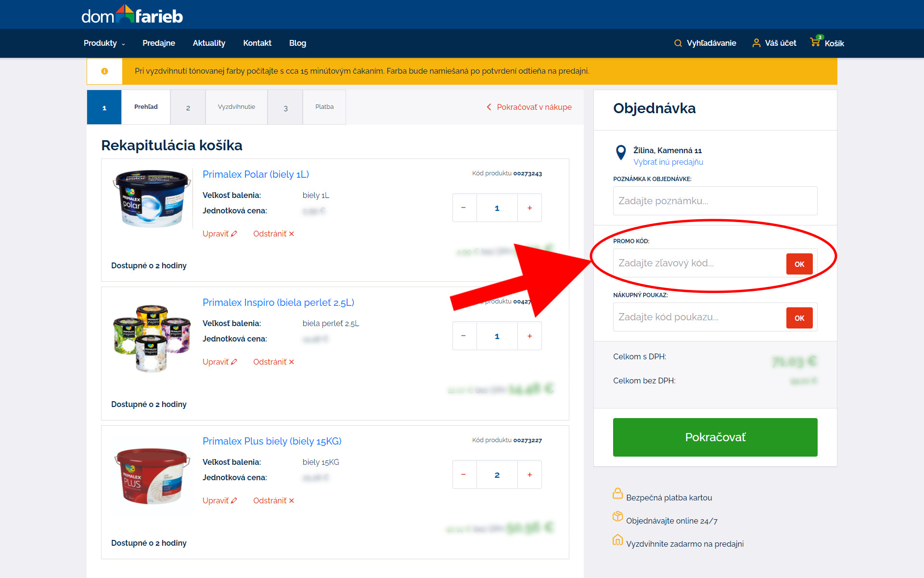924x578 pixels.
Task: Open the Produkty dropdown menu
Action: click(104, 43)
